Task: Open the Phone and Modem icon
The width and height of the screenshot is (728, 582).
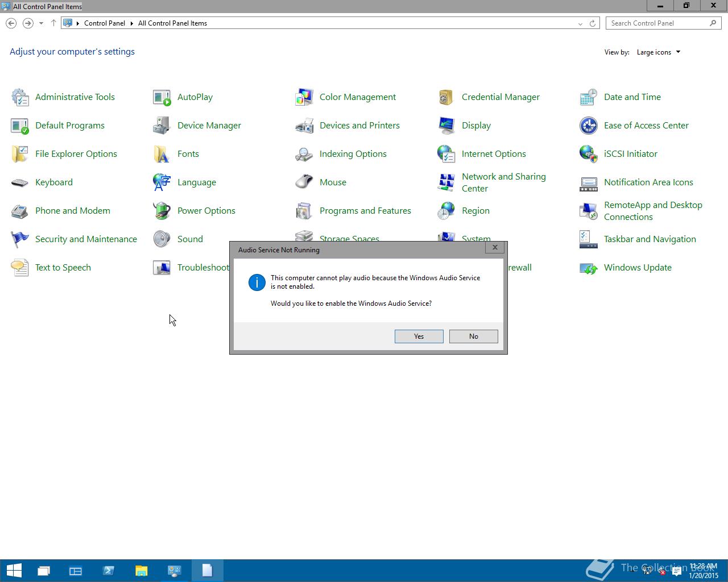Action: (20, 211)
